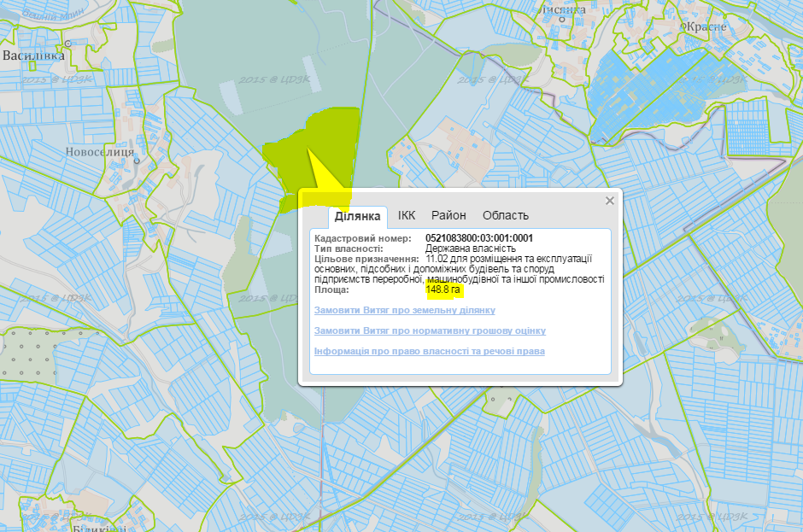Click the Ділянка tab
The image size is (803, 532).
coord(350,216)
